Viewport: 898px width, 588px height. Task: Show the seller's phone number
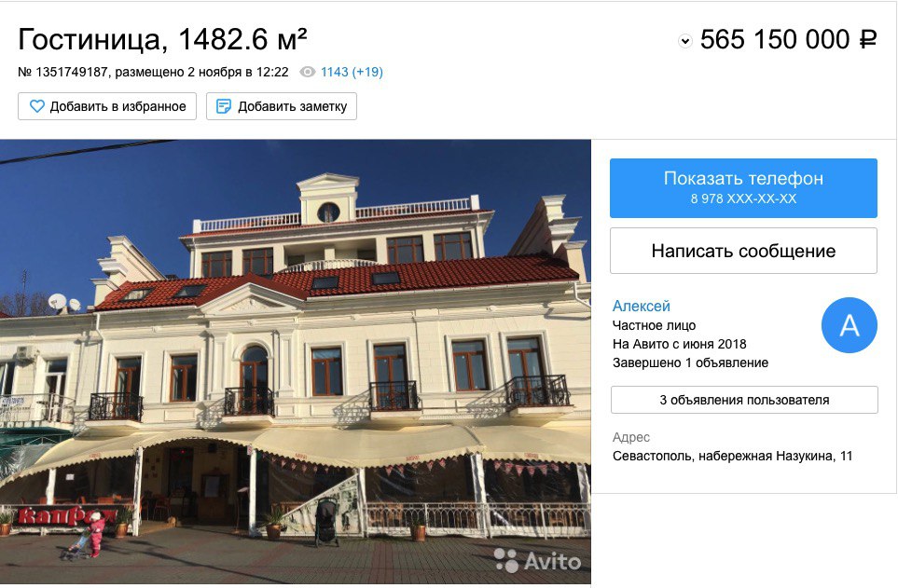(743, 188)
